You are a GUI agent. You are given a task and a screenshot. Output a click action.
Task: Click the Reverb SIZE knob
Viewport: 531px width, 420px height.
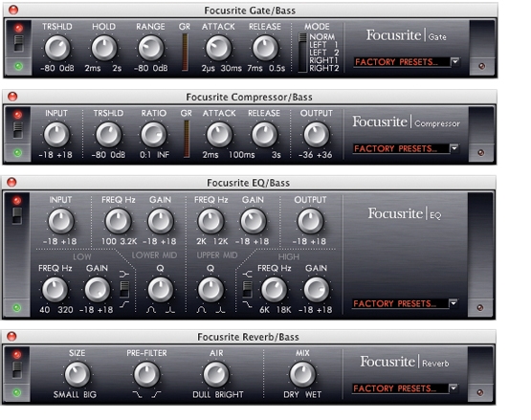(x=77, y=374)
